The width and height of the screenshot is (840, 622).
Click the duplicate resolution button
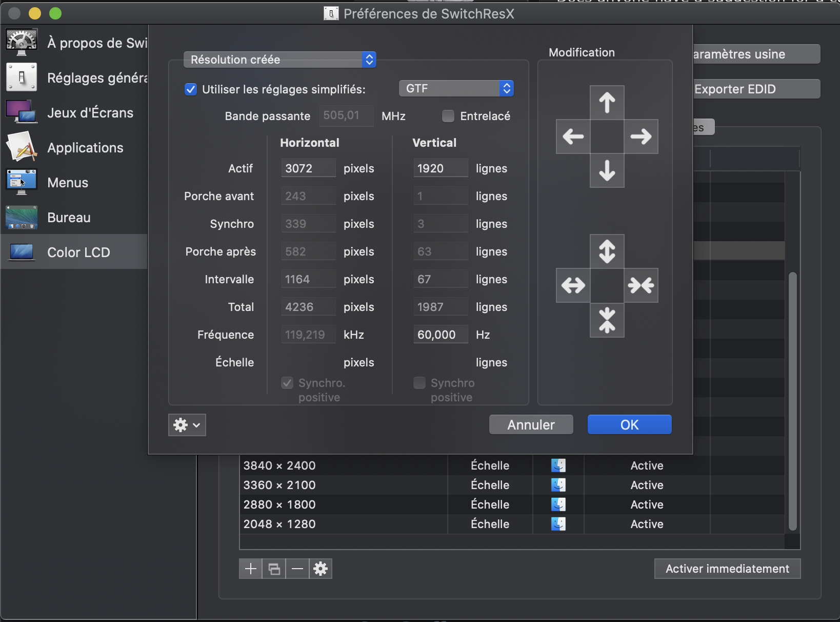pyautogui.click(x=274, y=569)
